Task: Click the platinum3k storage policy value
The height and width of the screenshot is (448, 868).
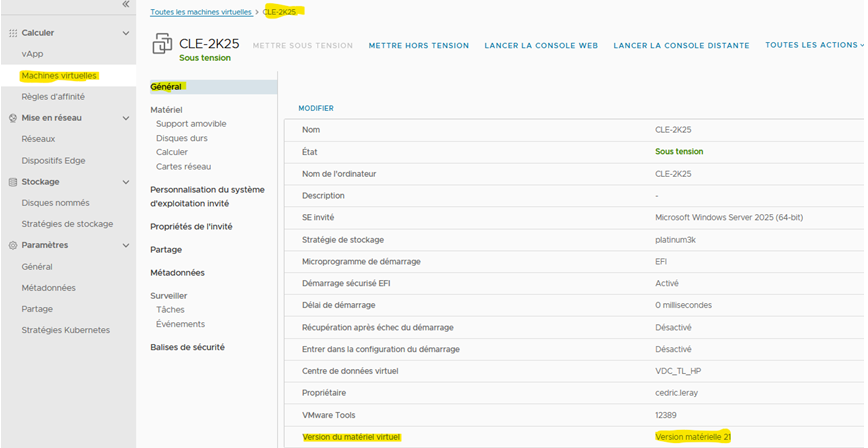Action: pos(675,240)
